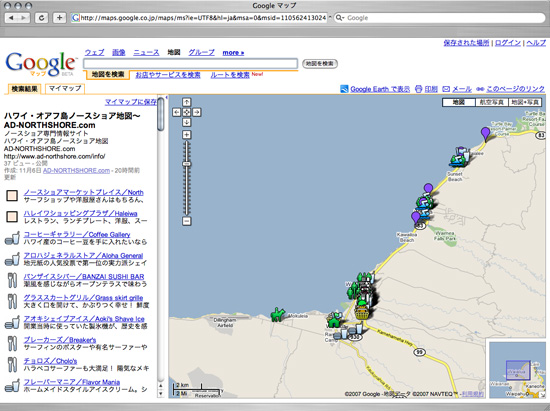Screen dimensions: 550x411
Task: Open the Coffee Gallery listing link
Action: click(x=77, y=235)
